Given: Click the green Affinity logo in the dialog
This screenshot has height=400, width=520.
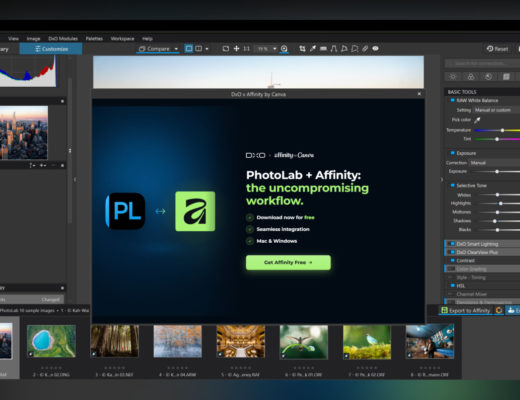Looking at the screenshot, I should [195, 211].
